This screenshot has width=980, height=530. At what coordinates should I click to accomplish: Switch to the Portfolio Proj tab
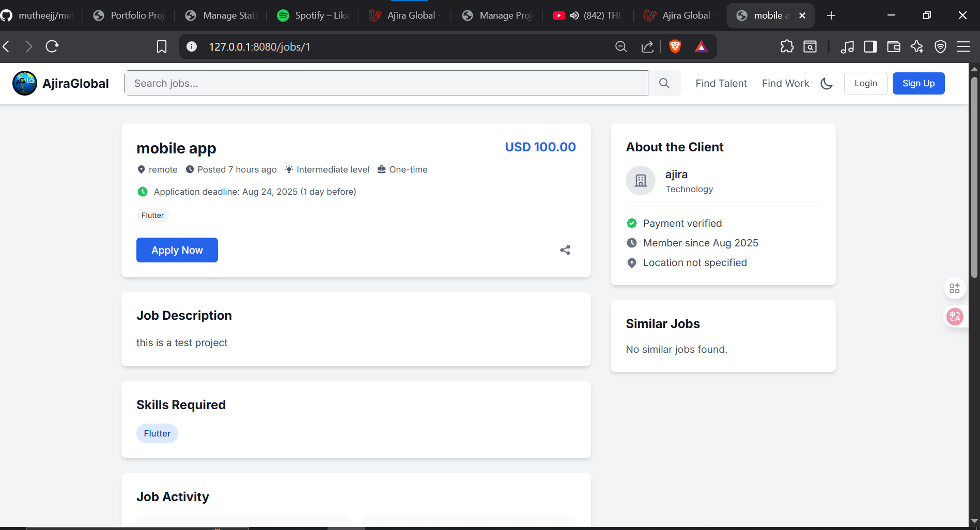129,15
